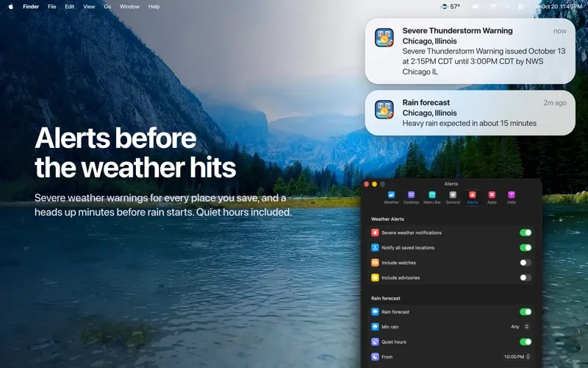Open the File menu

click(x=51, y=7)
